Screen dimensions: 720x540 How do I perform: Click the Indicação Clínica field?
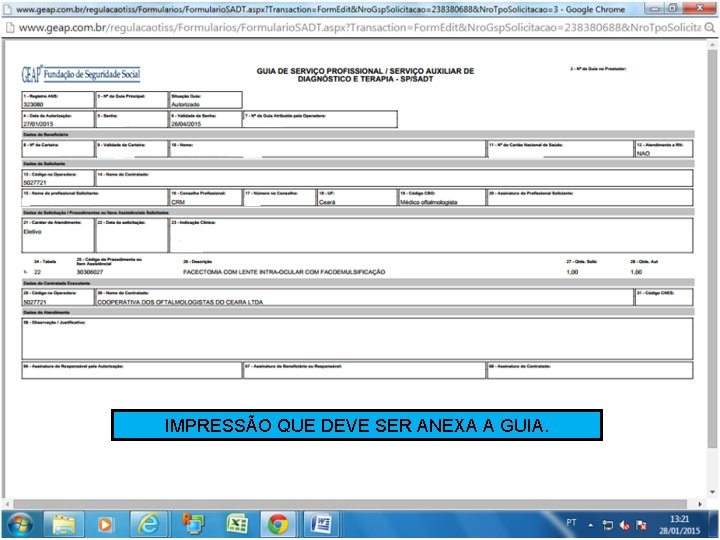pyautogui.click(x=431, y=236)
